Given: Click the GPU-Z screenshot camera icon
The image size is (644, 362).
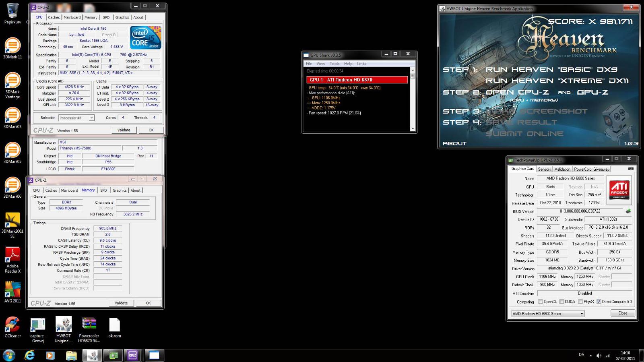Looking at the screenshot, I should [631, 169].
